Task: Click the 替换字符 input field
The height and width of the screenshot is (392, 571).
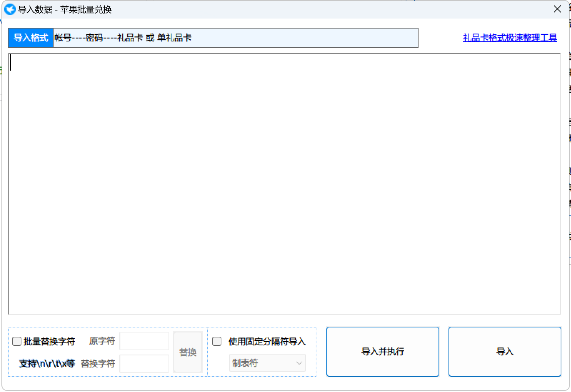Action: click(x=144, y=363)
